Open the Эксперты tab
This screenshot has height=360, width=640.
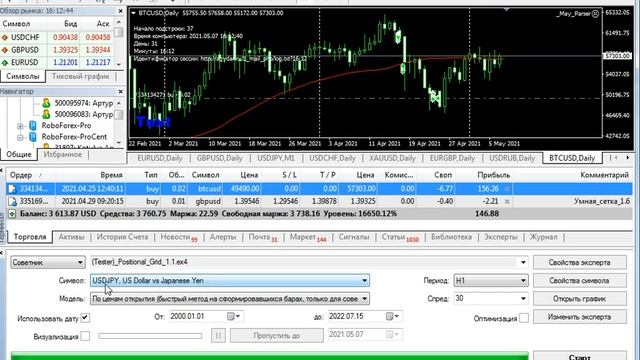[500, 237]
